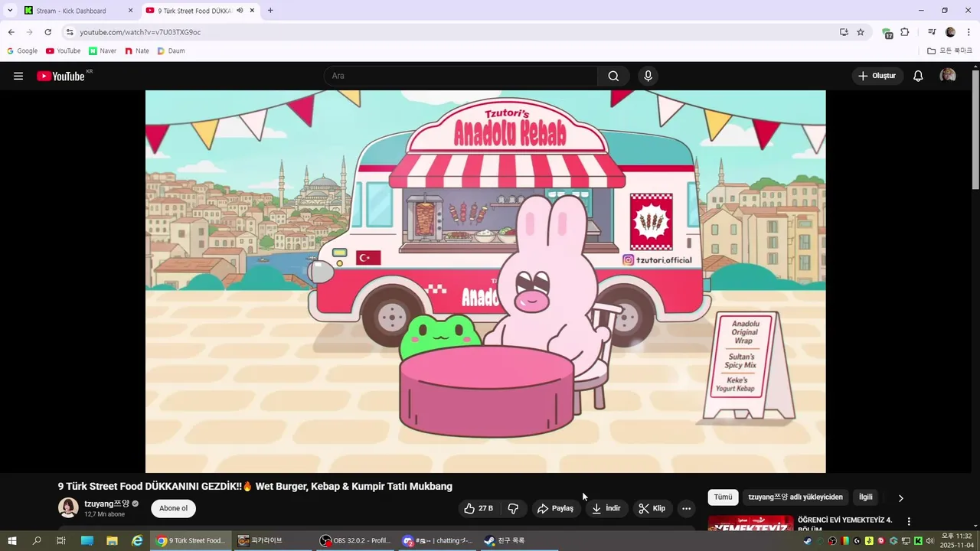Screen dimensions: 980x551
Task: Open File Explorer from the taskbar
Action: tap(112, 540)
